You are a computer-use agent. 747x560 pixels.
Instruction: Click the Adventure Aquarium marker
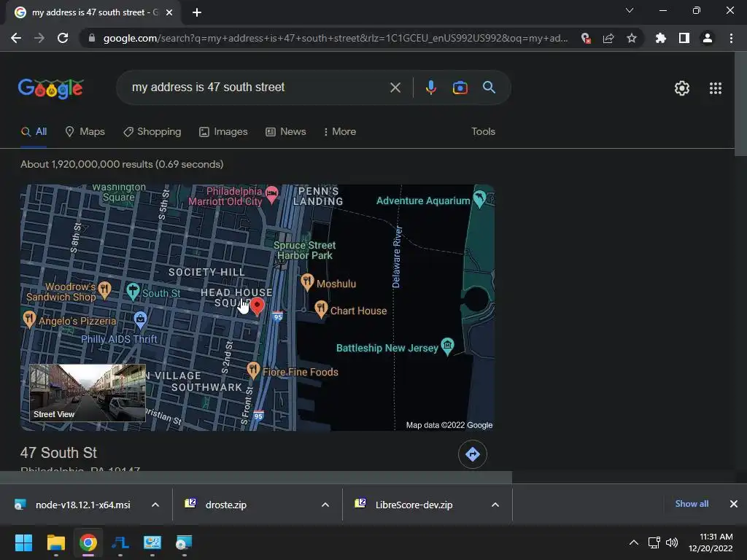click(480, 198)
